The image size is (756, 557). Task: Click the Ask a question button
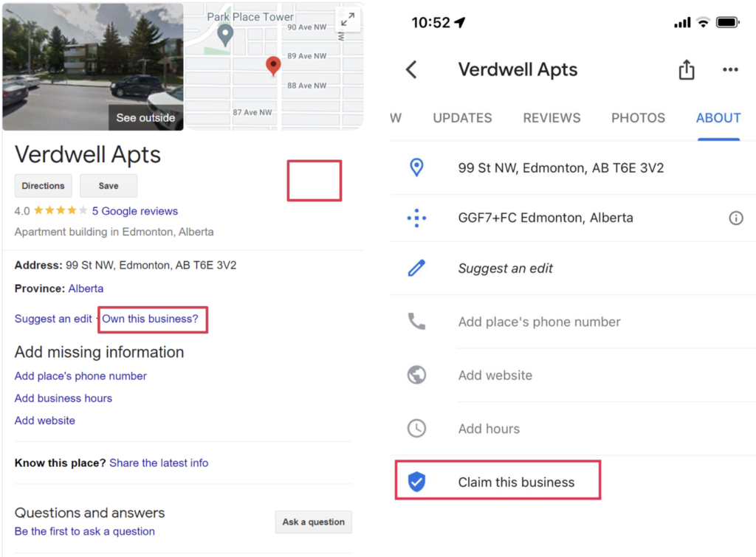(313, 522)
